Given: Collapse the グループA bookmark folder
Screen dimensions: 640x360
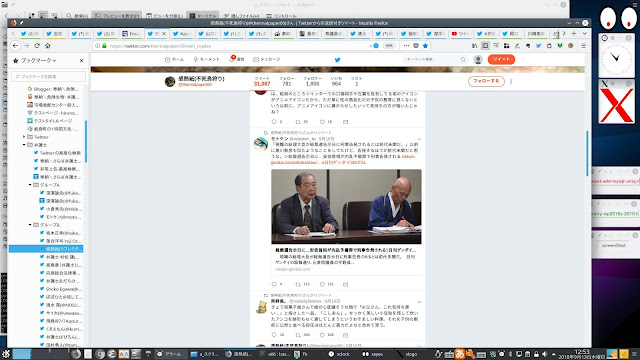Looking at the screenshot, I should point(30,185).
